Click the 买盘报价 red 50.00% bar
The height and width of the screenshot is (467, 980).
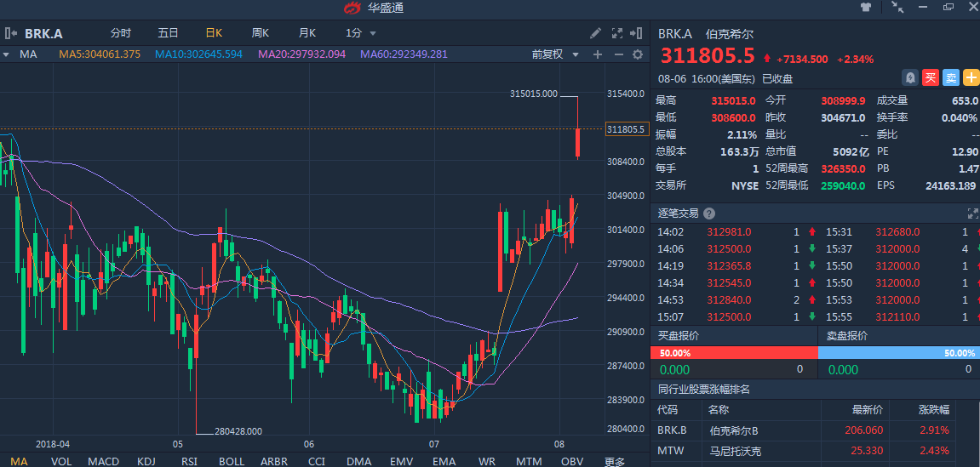(735, 353)
